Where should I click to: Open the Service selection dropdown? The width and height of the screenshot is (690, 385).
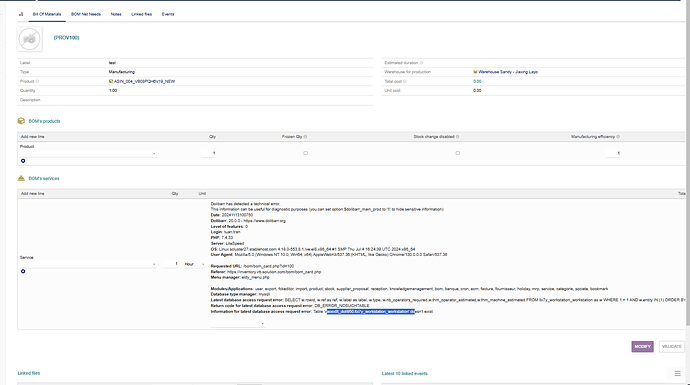88,264
